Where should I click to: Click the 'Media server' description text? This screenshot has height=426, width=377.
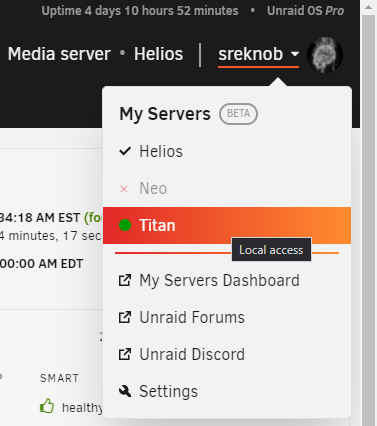[x=59, y=54]
